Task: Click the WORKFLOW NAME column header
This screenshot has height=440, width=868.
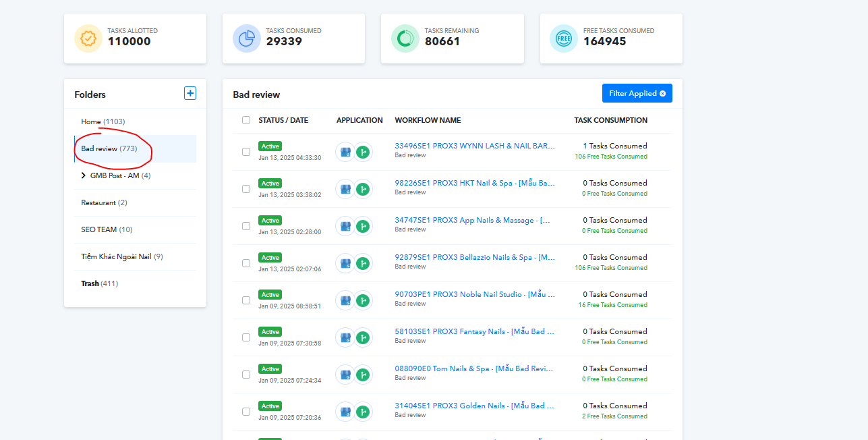Action: click(428, 120)
